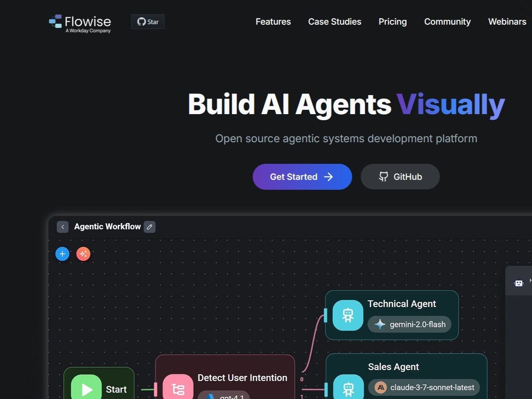
Task: Click the back chevron beside Agentic Workflow
Action: tap(63, 227)
